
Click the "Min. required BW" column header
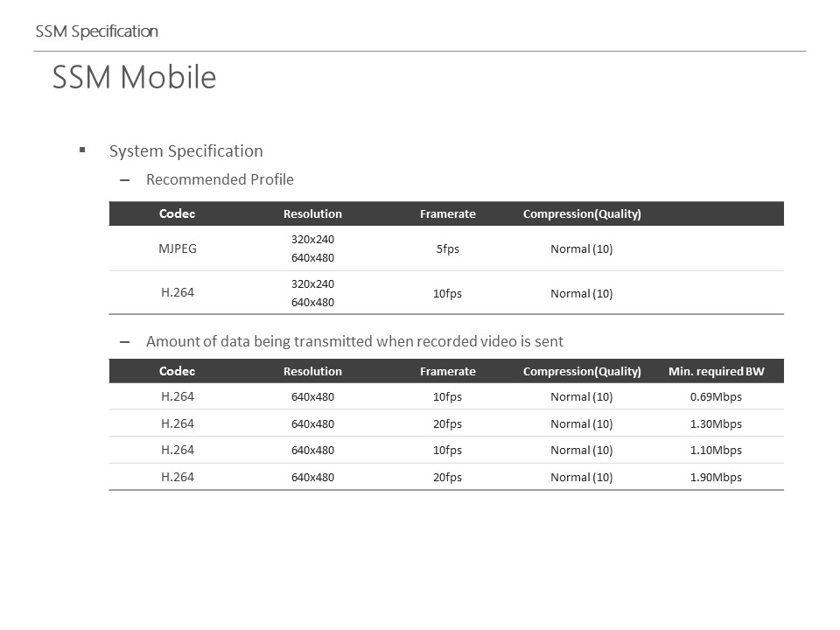tap(717, 371)
